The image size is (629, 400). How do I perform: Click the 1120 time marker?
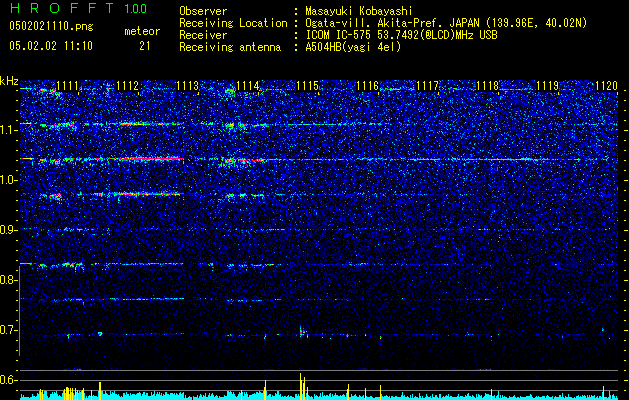[606, 86]
